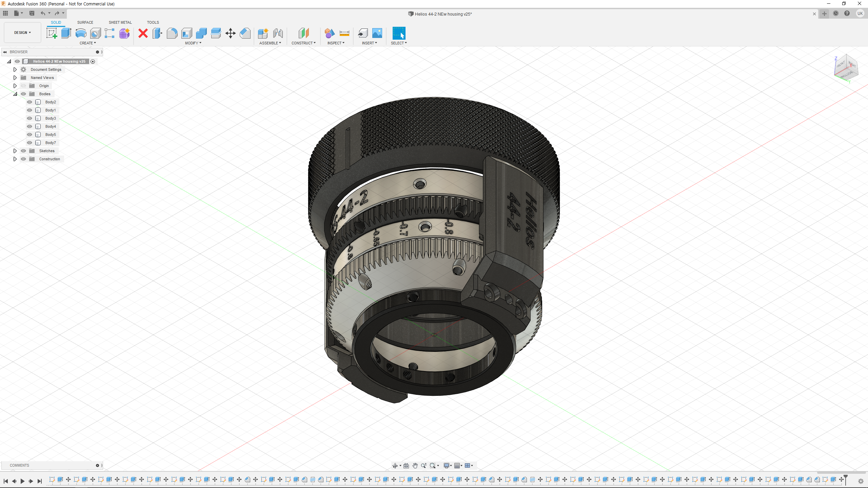Click the red Delete X icon
Image resolution: width=868 pixels, height=488 pixels.
[x=143, y=33]
